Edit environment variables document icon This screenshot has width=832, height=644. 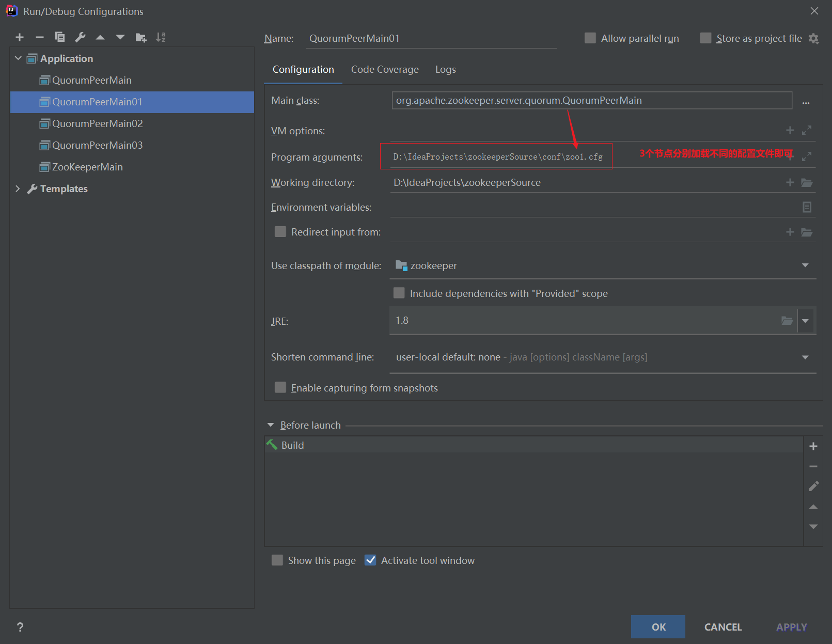(807, 207)
